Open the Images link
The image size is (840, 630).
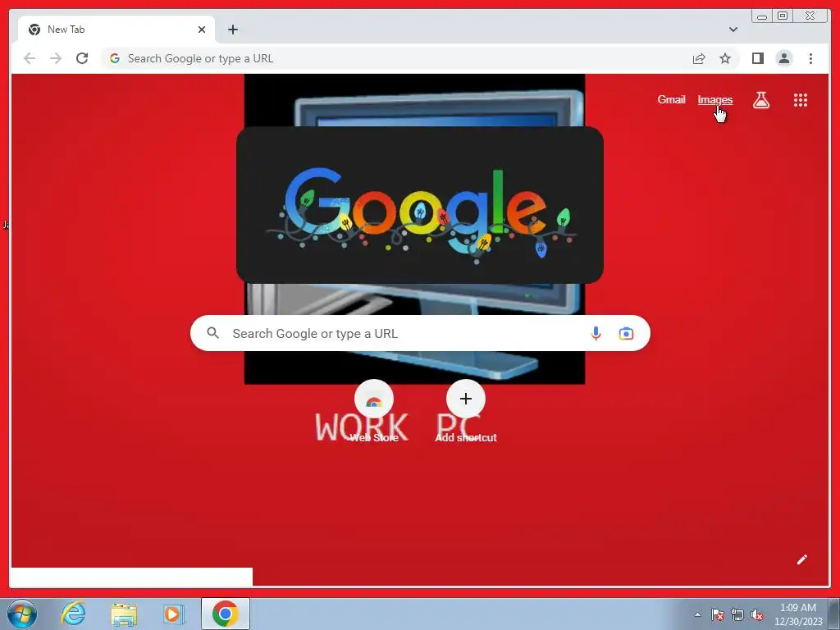click(714, 99)
